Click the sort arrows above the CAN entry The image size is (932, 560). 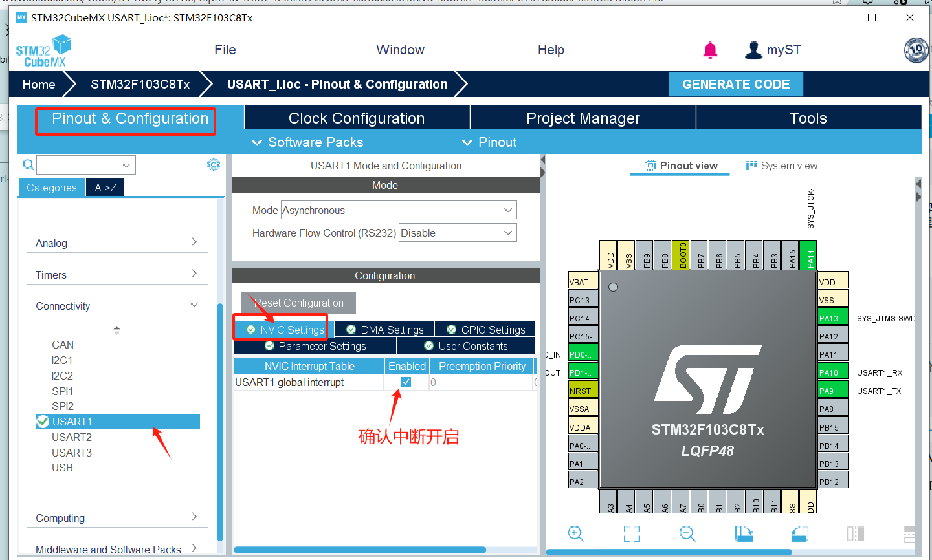pos(116,330)
